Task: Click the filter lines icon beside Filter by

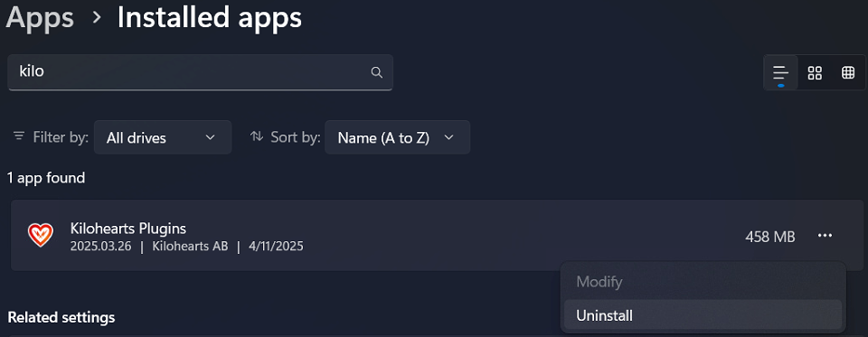Action: (x=19, y=136)
